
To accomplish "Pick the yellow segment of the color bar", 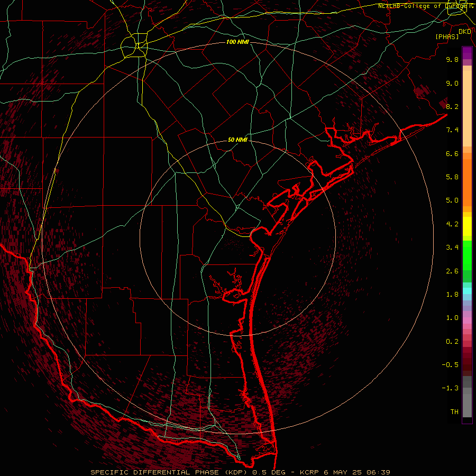I will point(467,226).
